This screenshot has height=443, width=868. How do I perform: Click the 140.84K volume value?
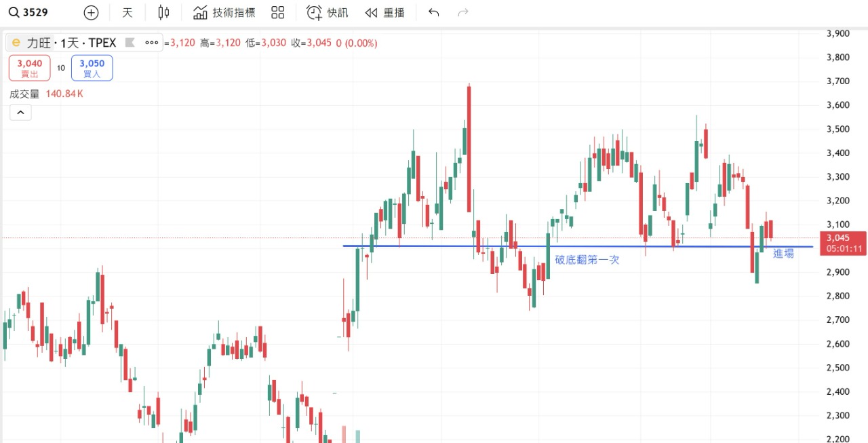point(64,94)
